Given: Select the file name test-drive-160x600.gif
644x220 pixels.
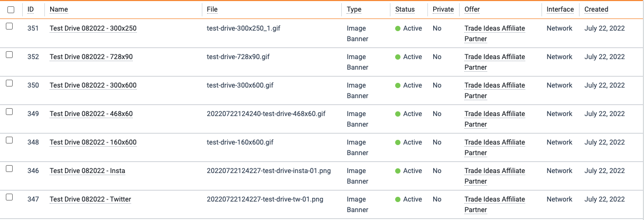Looking at the screenshot, I should pos(240,142).
